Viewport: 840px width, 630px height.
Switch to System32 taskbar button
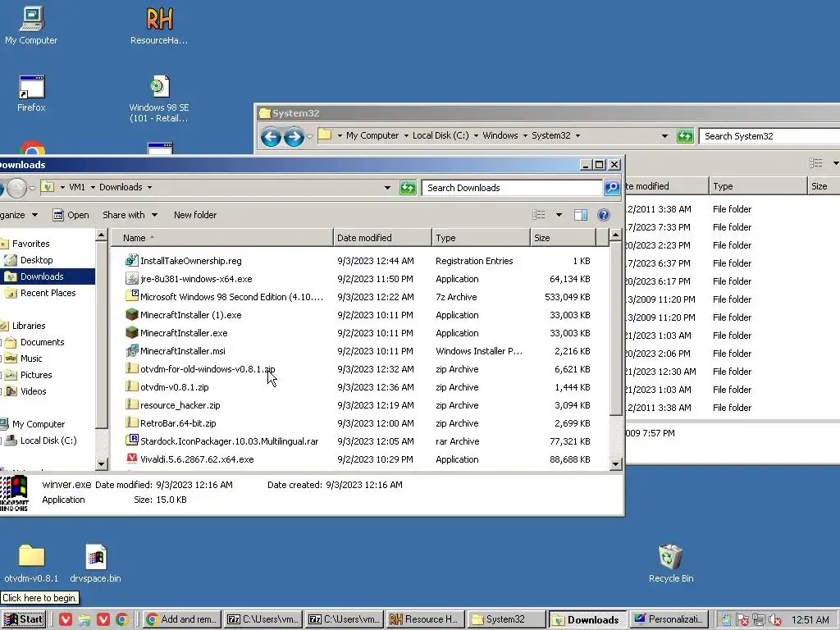click(x=505, y=619)
